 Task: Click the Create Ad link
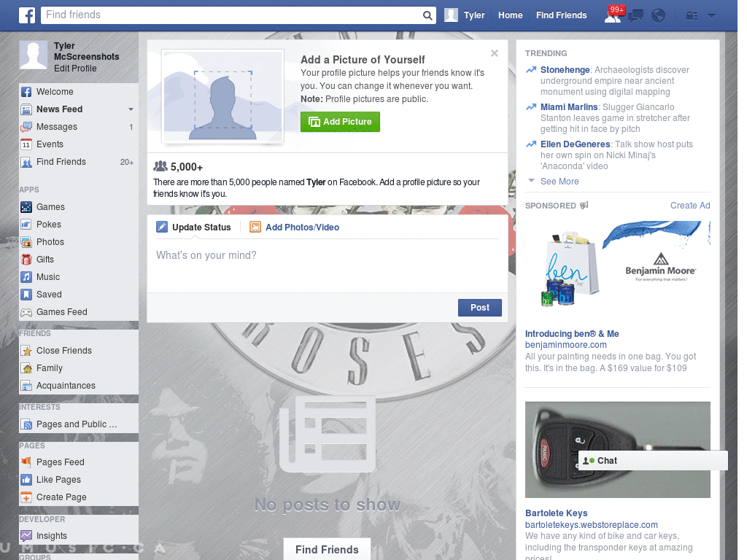690,205
